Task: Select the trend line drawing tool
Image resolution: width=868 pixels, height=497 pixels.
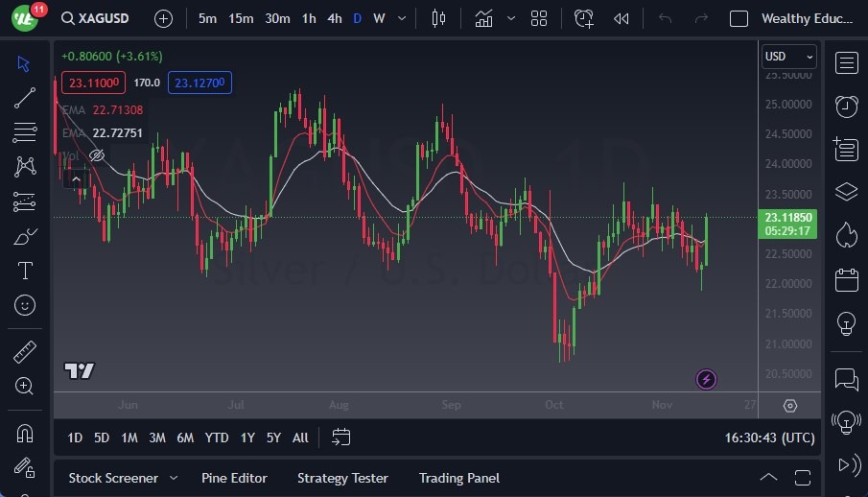Action: click(x=25, y=97)
